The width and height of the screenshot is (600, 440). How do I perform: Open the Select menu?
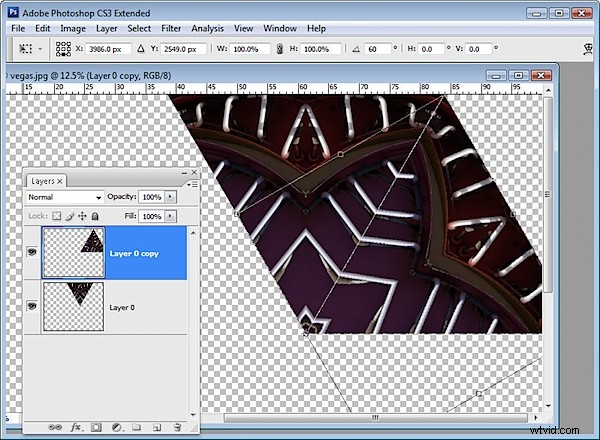pos(139,29)
